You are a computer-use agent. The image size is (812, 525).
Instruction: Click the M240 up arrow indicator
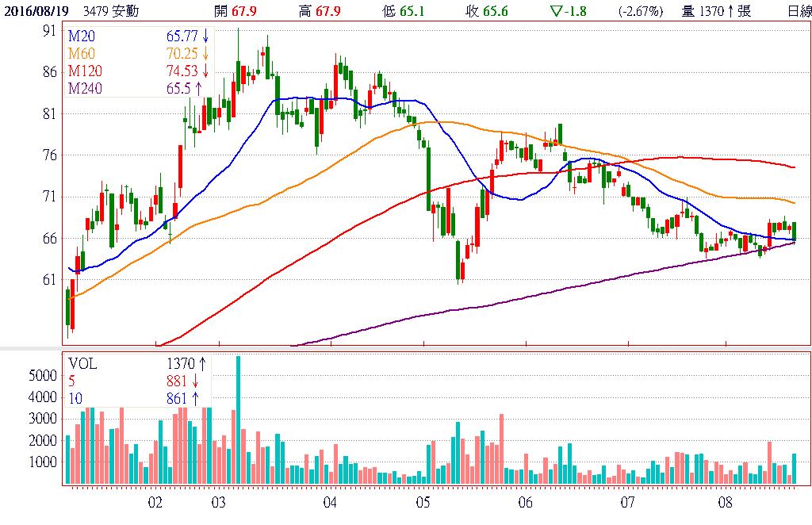pos(199,88)
